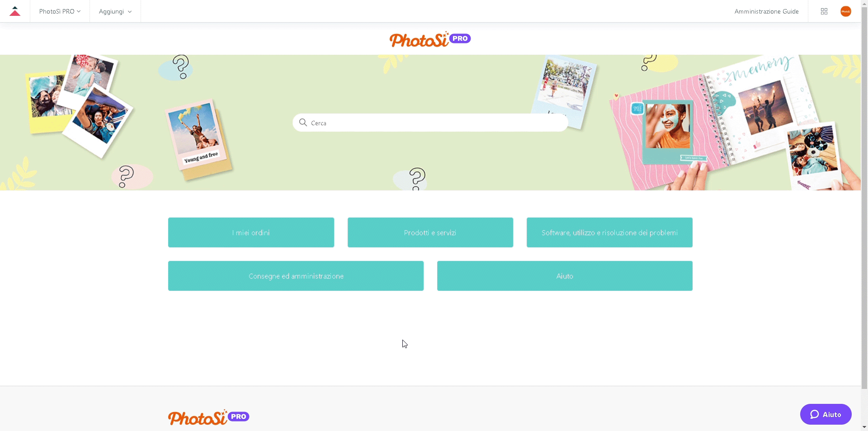
Task: Open the I miei ordini category
Action: (251, 232)
